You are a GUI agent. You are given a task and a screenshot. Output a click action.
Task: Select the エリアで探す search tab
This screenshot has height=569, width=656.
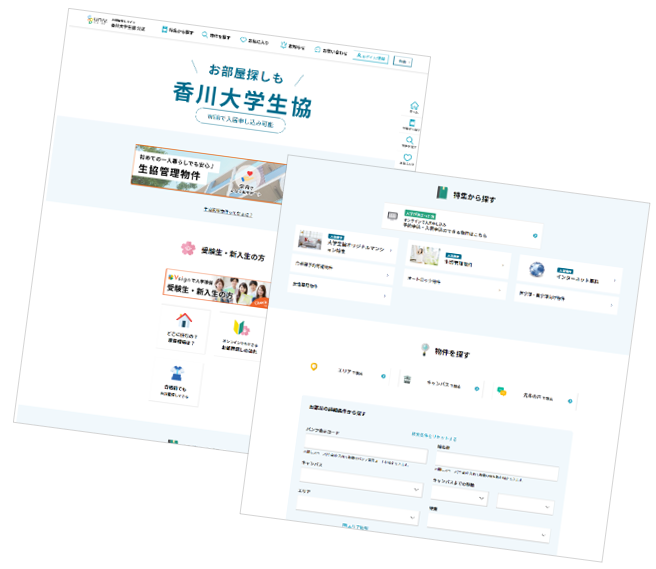point(348,372)
